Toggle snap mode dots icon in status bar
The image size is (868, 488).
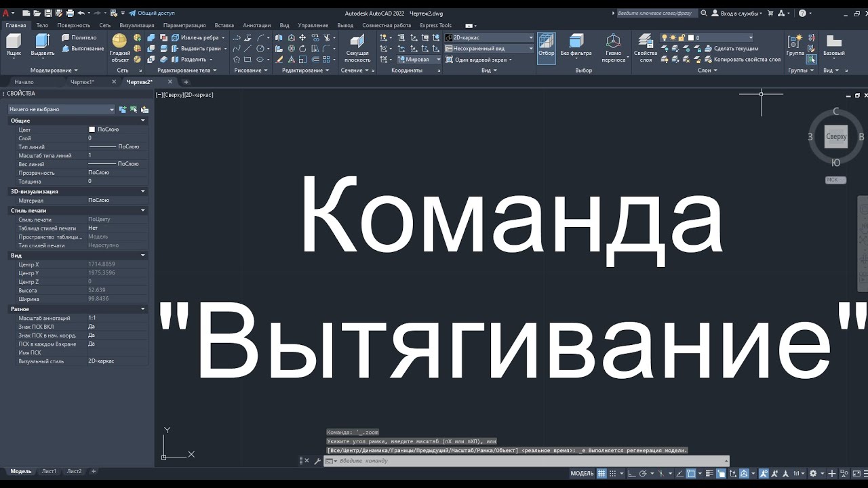pyautogui.click(x=612, y=473)
